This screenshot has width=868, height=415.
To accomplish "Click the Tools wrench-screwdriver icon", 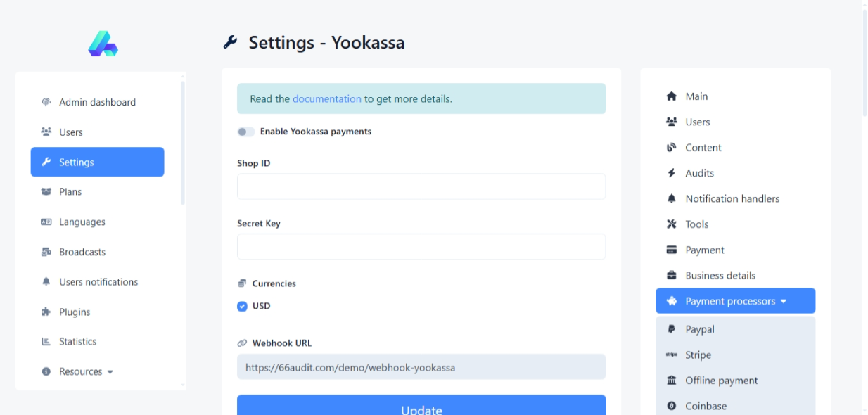I will (x=671, y=224).
